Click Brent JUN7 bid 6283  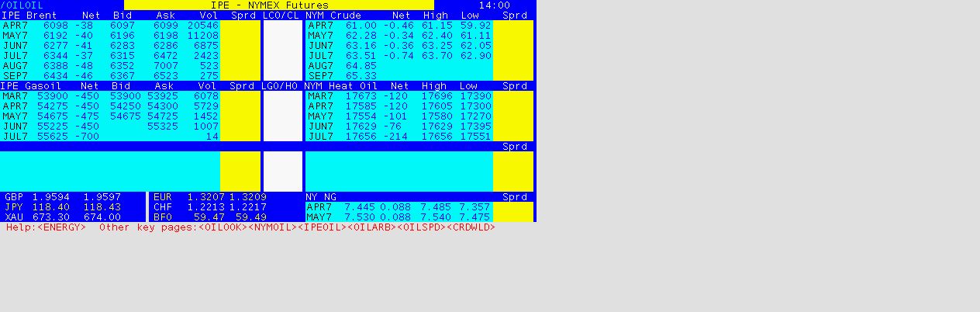point(122,46)
